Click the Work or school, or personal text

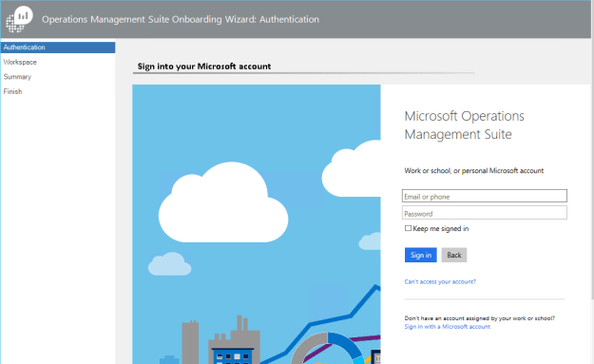pos(474,171)
